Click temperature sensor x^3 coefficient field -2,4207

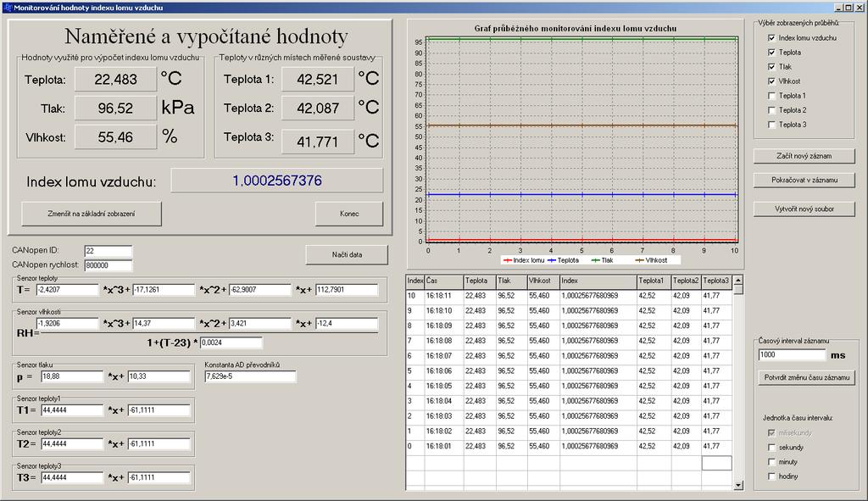pyautogui.click(x=67, y=290)
